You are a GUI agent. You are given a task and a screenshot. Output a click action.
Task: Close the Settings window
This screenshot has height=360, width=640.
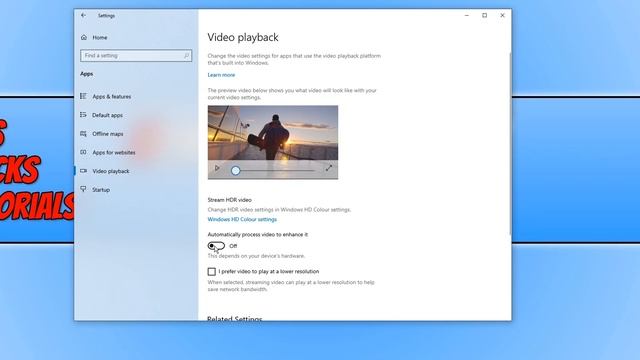tap(502, 16)
